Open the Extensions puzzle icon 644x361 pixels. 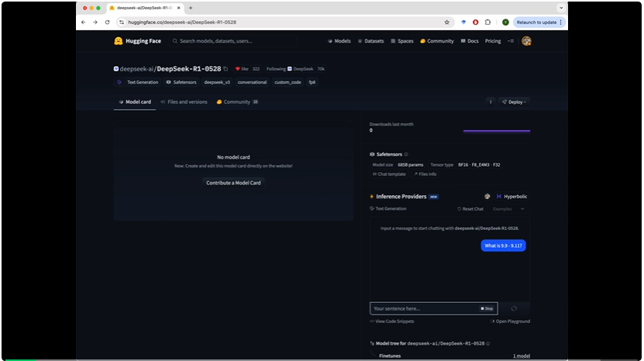(x=488, y=22)
